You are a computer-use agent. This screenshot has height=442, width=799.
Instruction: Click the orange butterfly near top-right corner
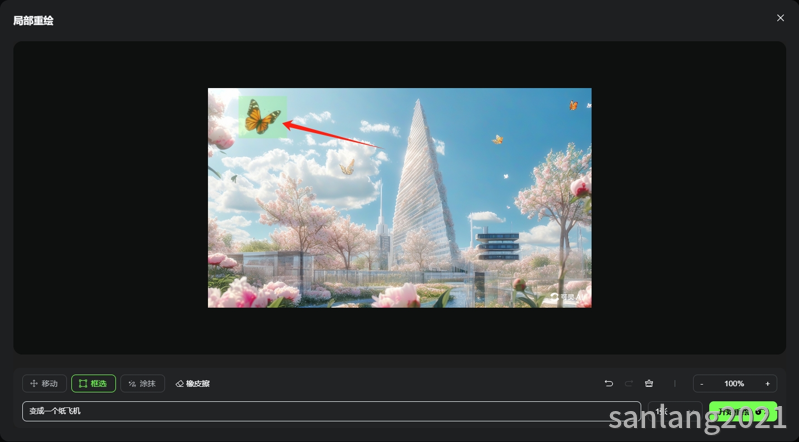click(x=573, y=105)
